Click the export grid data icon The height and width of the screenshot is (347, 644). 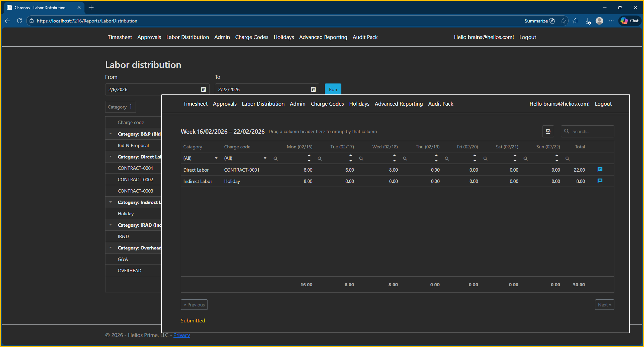click(x=548, y=131)
